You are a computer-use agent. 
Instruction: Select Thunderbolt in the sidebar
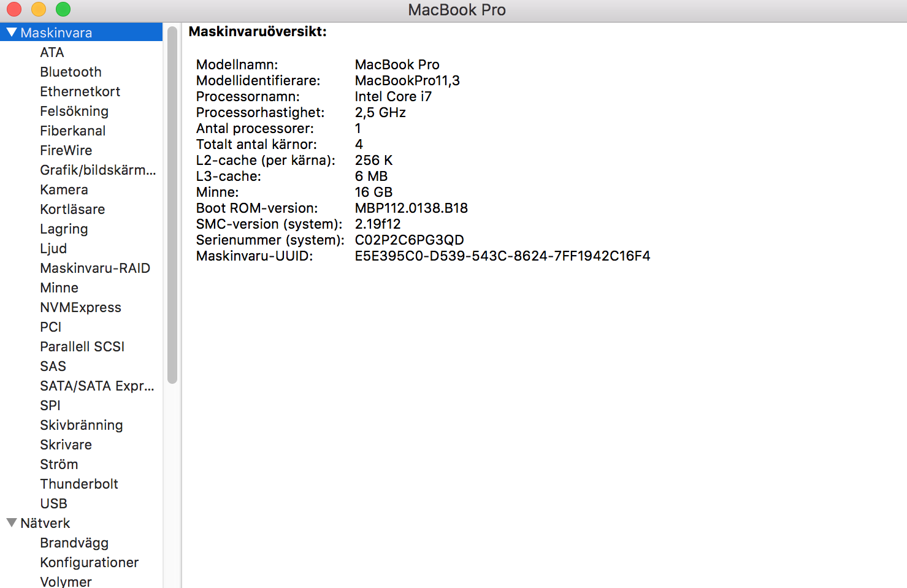[79, 484]
